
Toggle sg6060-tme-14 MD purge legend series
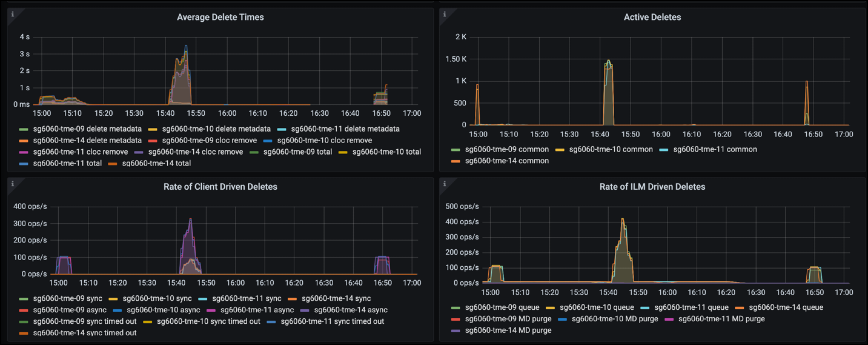[508, 330]
